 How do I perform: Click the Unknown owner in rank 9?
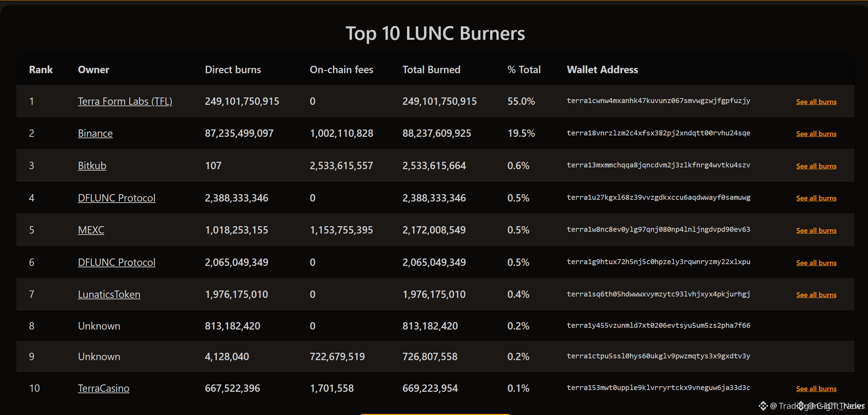coord(99,357)
